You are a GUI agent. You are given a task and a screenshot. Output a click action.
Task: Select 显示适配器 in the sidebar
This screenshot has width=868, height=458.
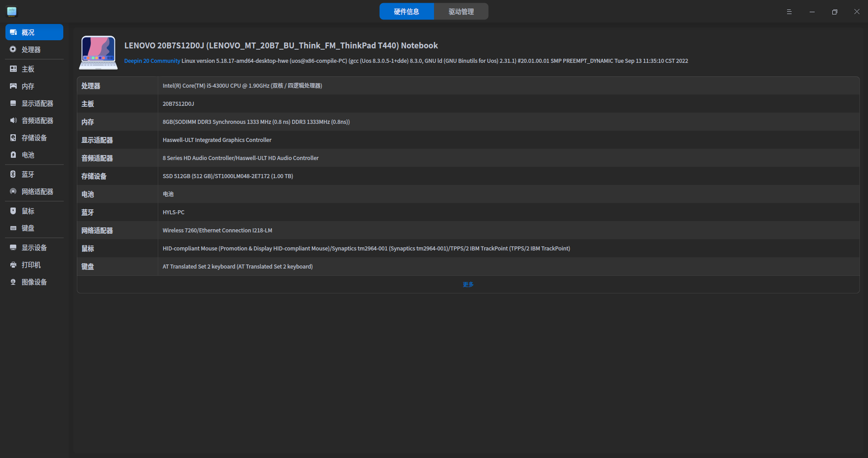tap(37, 104)
